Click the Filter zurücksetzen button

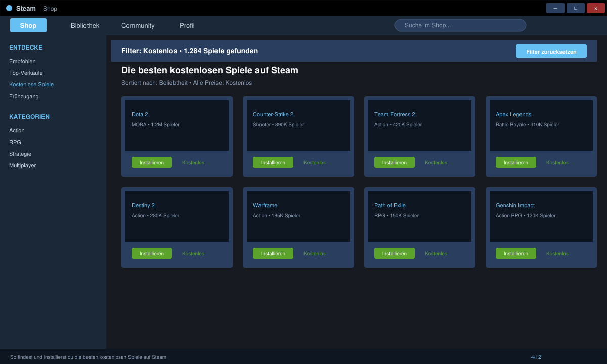click(x=551, y=51)
